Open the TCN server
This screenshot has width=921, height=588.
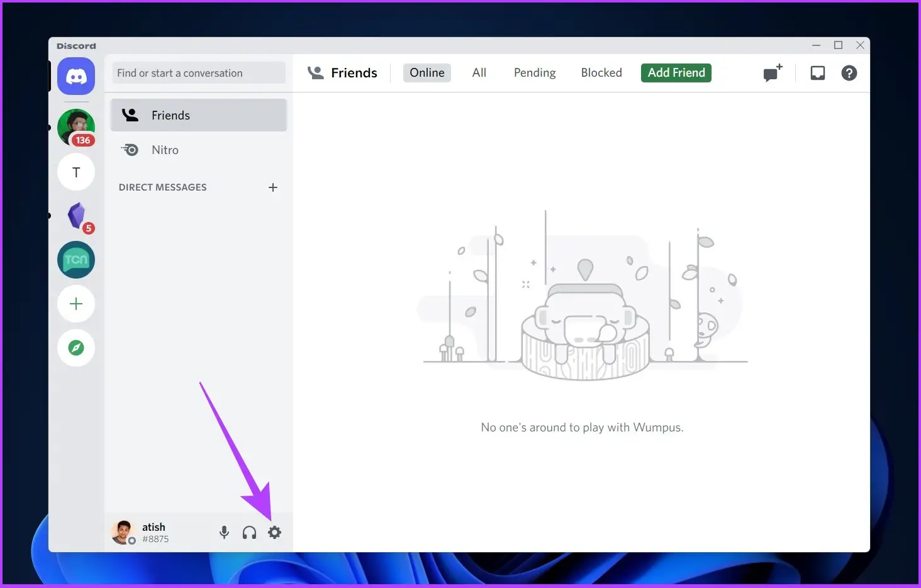pyautogui.click(x=76, y=260)
